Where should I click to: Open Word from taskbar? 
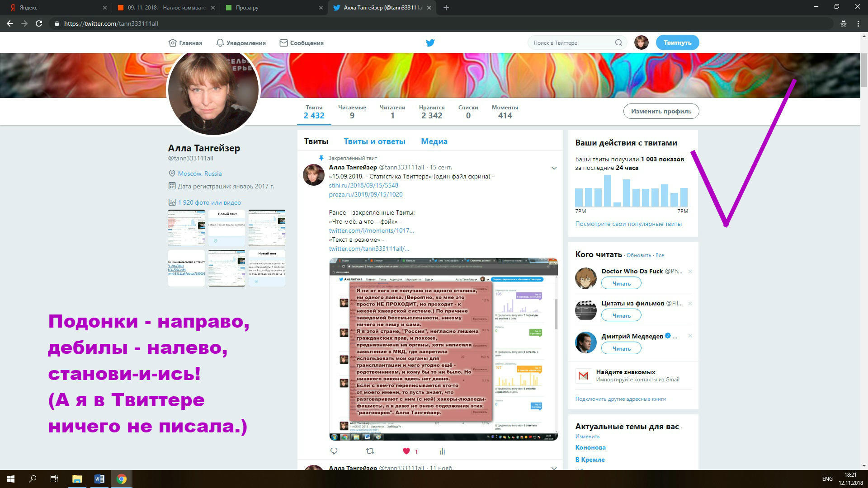pos(99,479)
